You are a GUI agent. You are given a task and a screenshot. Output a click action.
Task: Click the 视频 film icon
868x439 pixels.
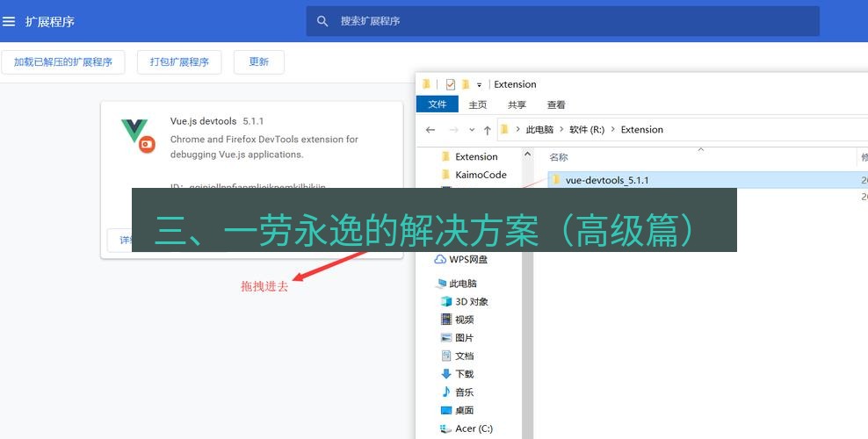pos(446,319)
